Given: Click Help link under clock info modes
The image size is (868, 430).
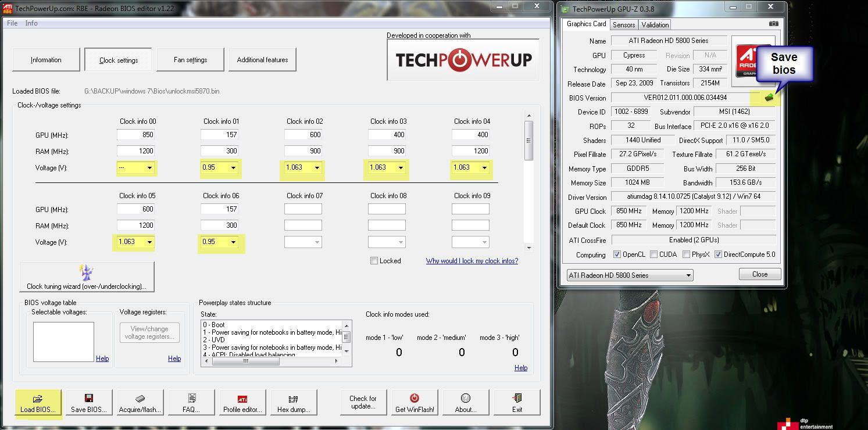Looking at the screenshot, I should (x=521, y=368).
